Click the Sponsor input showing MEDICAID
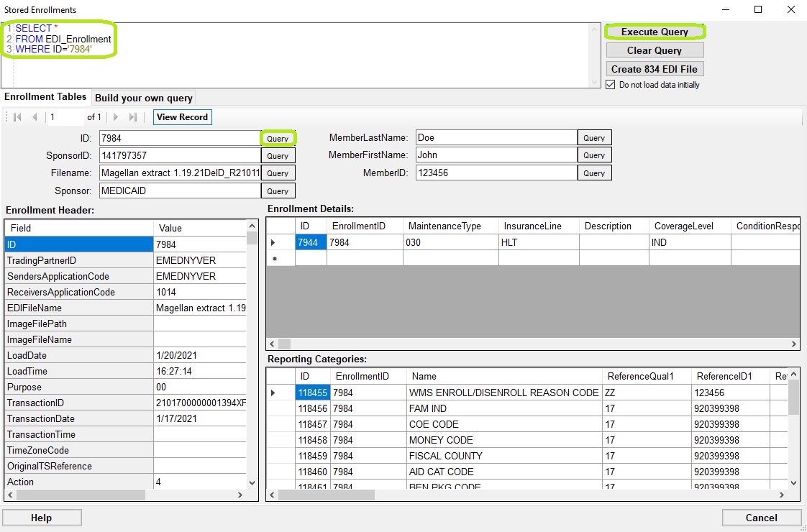The height and width of the screenshot is (532, 807). pyautogui.click(x=180, y=191)
